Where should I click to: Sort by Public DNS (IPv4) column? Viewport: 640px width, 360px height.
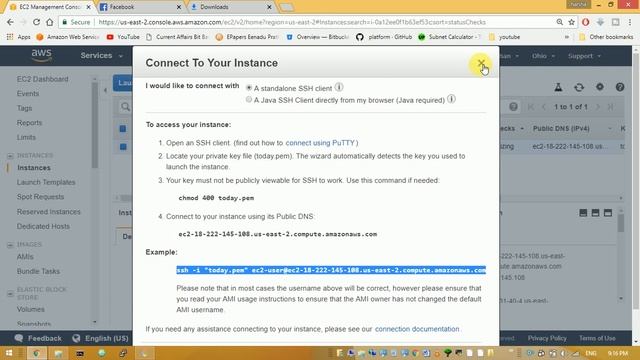click(561, 129)
